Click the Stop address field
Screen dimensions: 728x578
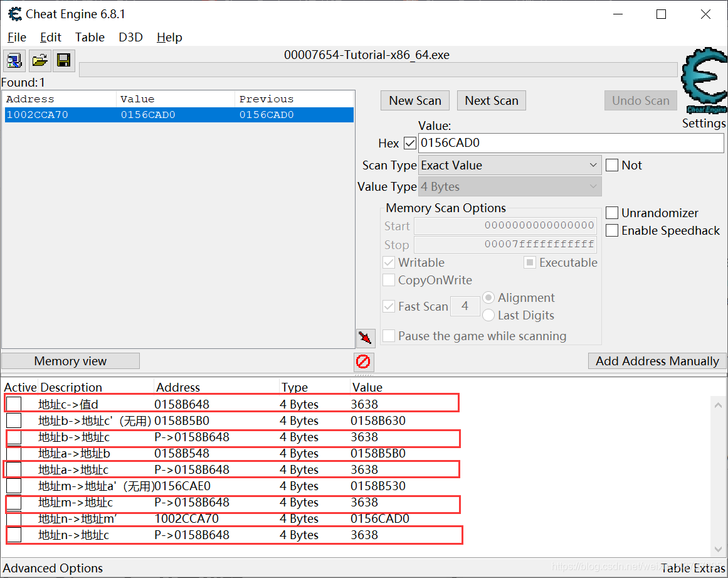tap(505, 244)
